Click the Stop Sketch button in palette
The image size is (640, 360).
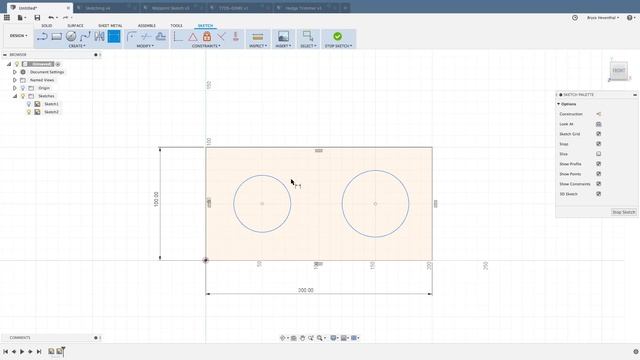tap(624, 212)
